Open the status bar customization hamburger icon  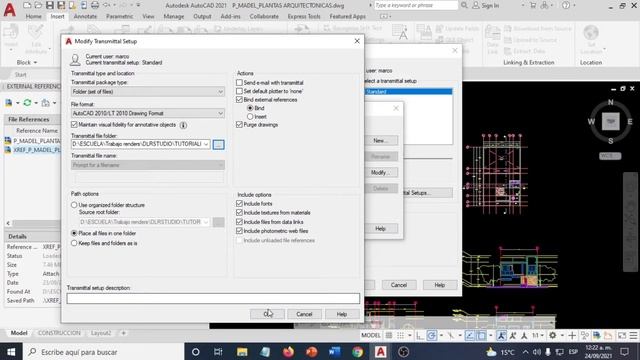[633, 336]
